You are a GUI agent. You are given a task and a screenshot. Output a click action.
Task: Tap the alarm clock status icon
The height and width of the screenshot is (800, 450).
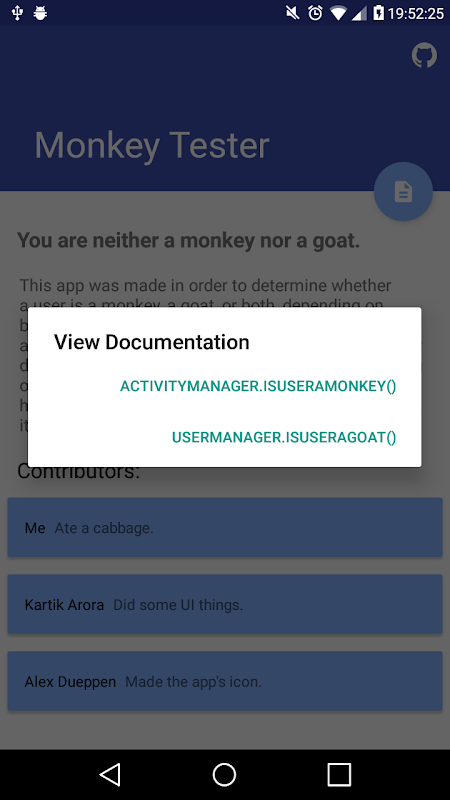pos(315,13)
